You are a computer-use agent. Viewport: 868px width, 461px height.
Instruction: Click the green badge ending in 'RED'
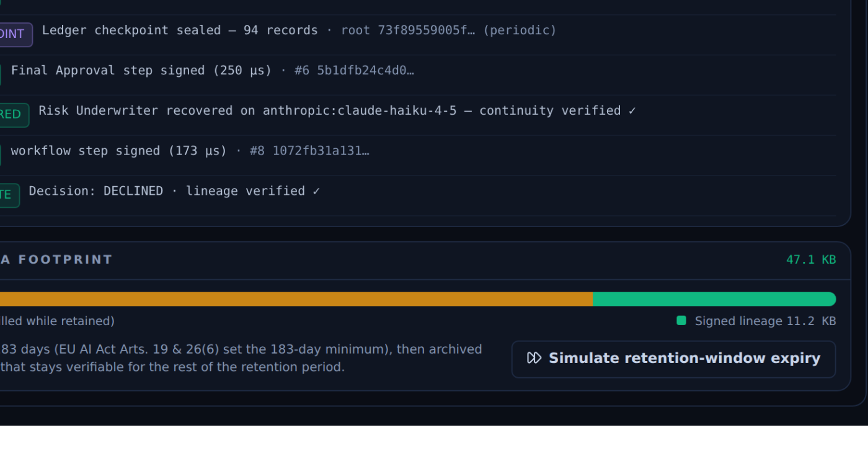click(x=14, y=115)
